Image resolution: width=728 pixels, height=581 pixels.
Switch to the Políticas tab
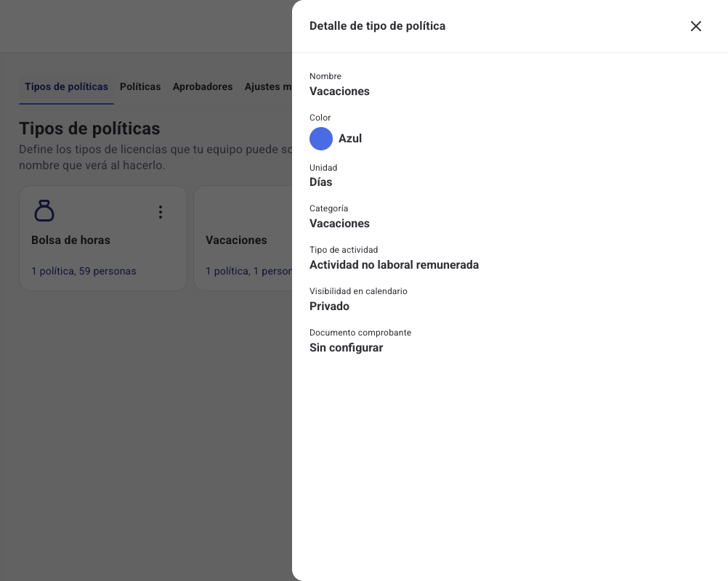pos(140,86)
